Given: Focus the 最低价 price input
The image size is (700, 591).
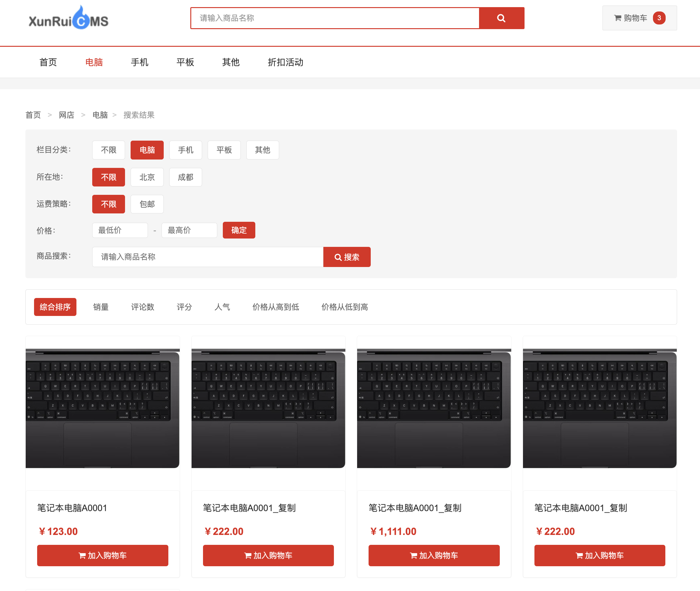Looking at the screenshot, I should point(120,230).
